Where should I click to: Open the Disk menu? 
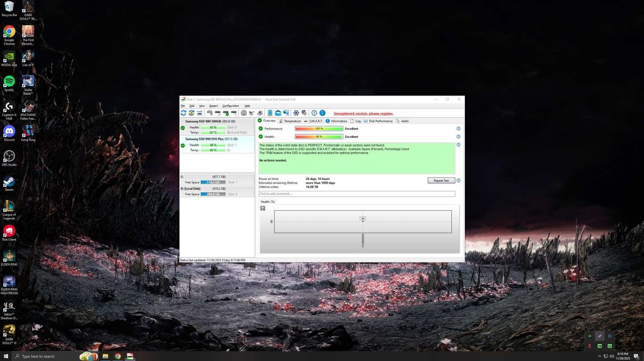point(192,106)
